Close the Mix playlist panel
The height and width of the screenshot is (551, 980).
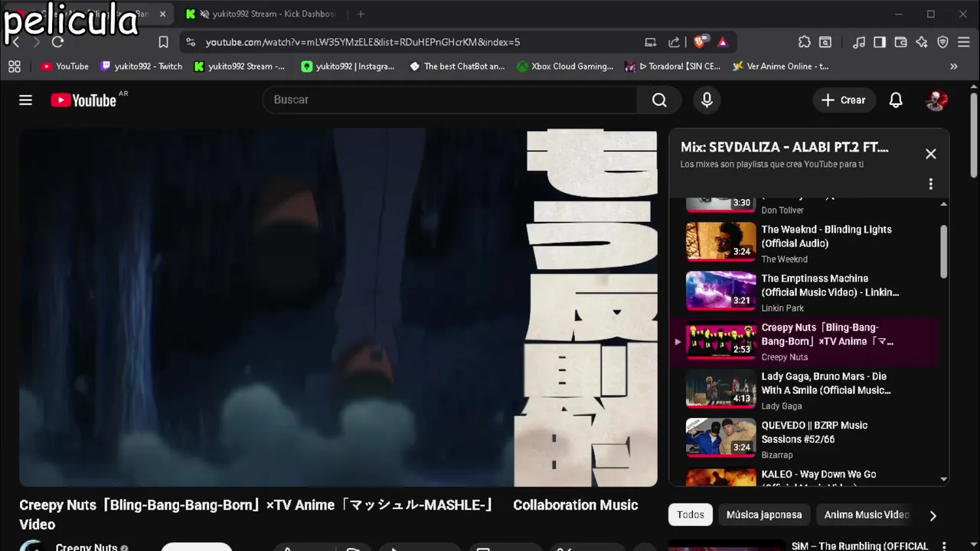coord(930,154)
